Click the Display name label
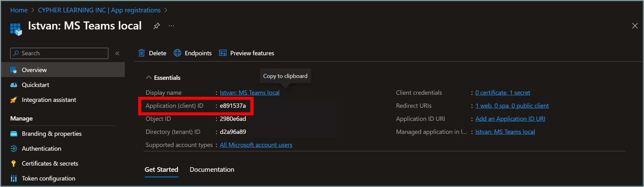 point(164,93)
